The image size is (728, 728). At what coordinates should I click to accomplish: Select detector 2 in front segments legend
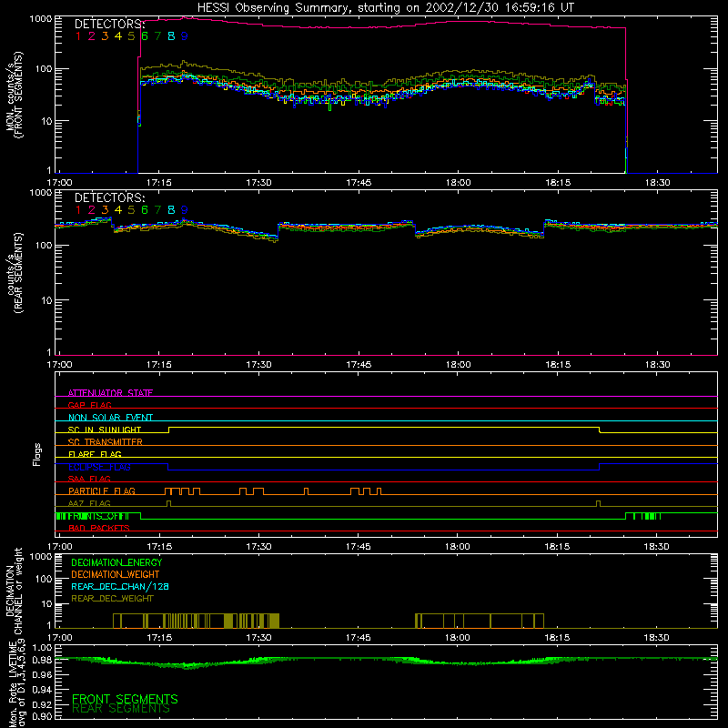pos(92,36)
